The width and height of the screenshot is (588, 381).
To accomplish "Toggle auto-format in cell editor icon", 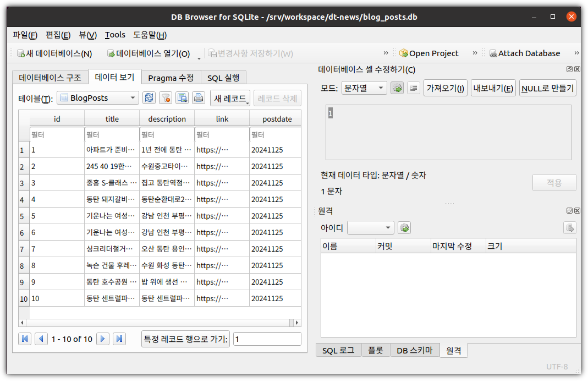I will pos(397,88).
